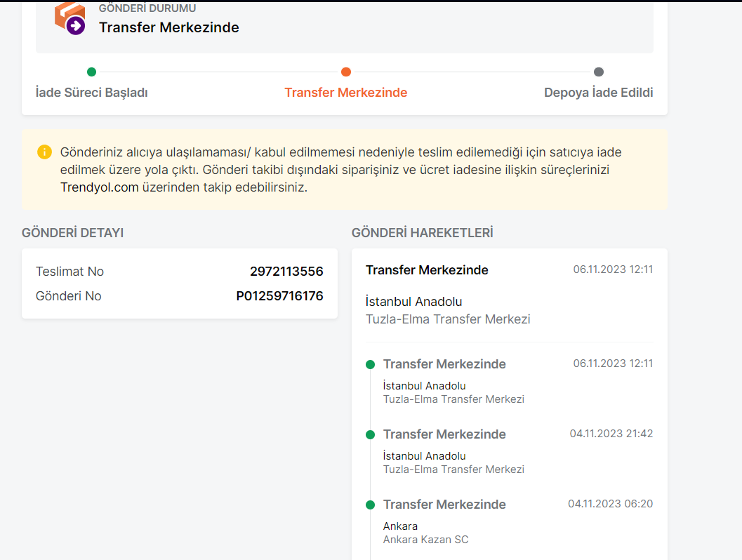Click the orange Transfer Merkezinde step label

pyautogui.click(x=345, y=93)
